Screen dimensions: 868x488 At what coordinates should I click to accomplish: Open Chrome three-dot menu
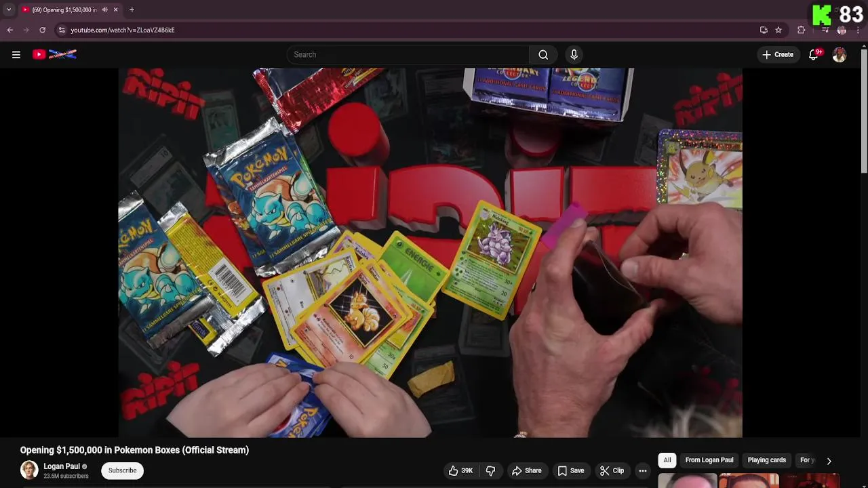click(858, 30)
